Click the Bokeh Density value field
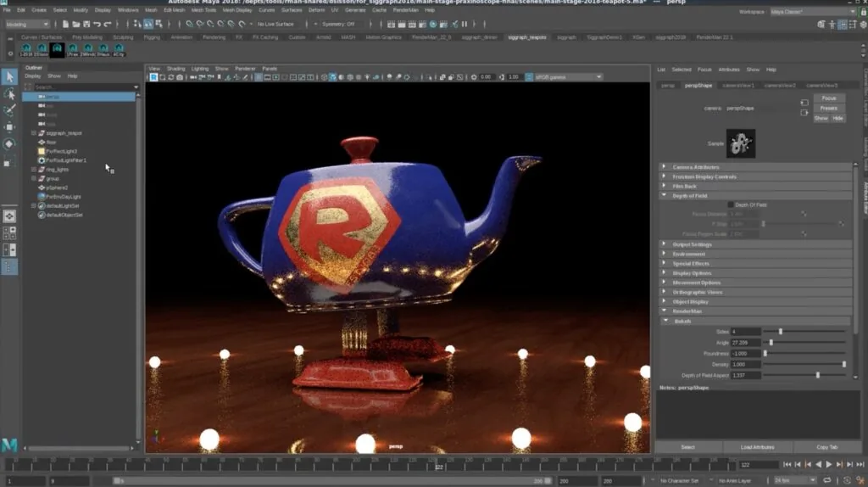Viewport: 868px width, 487px height. click(745, 365)
